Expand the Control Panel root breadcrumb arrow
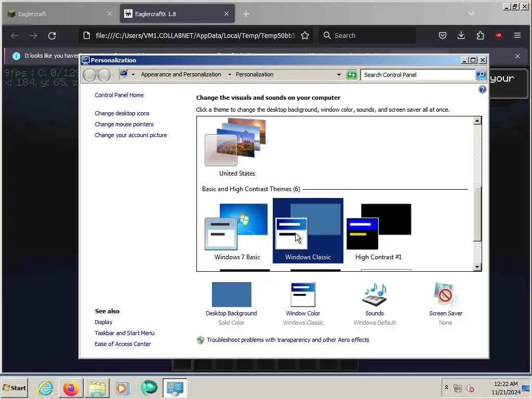This screenshot has height=399, width=532. 133,74
